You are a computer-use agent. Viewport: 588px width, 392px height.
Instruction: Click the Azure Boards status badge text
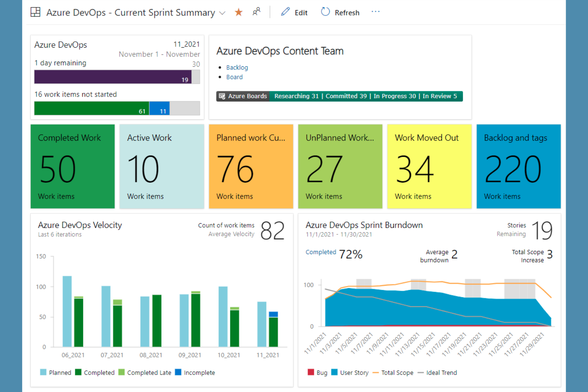coord(366,96)
